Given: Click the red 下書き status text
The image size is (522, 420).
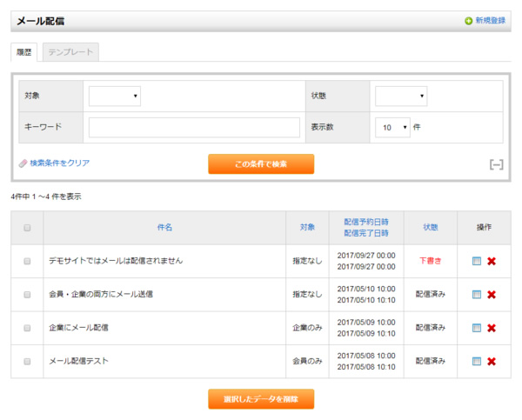Looking at the screenshot, I should pyautogui.click(x=430, y=261).
